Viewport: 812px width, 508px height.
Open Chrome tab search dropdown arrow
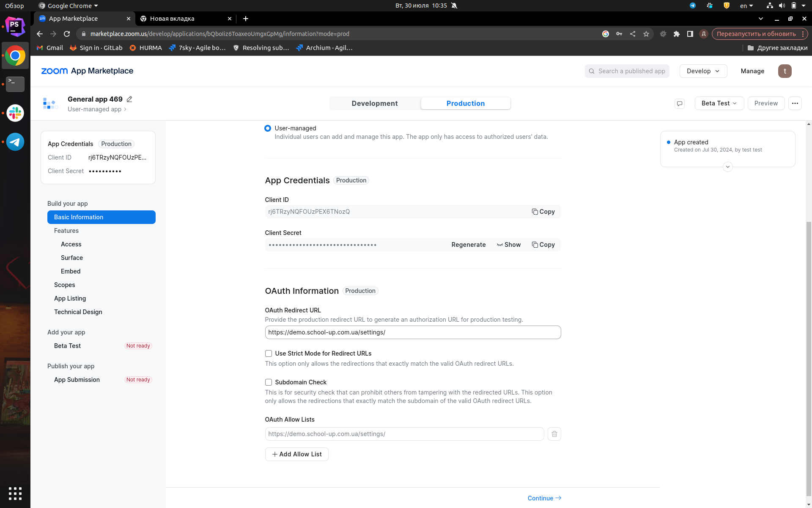coord(761,19)
